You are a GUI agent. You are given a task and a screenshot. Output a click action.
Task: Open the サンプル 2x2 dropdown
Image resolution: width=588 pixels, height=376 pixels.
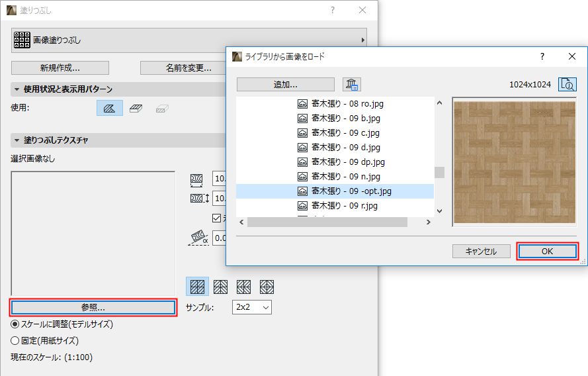click(251, 307)
